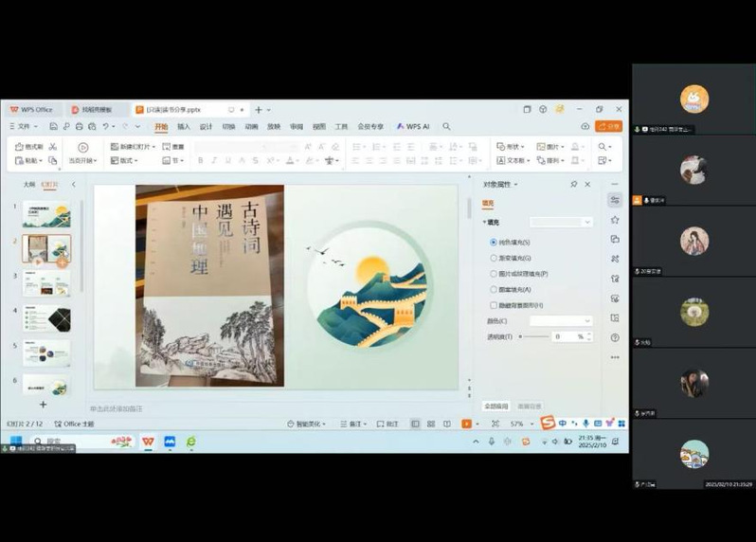The width and height of the screenshot is (756, 542).
Task: Open the help question mark icon in sidebar
Action: (615, 337)
